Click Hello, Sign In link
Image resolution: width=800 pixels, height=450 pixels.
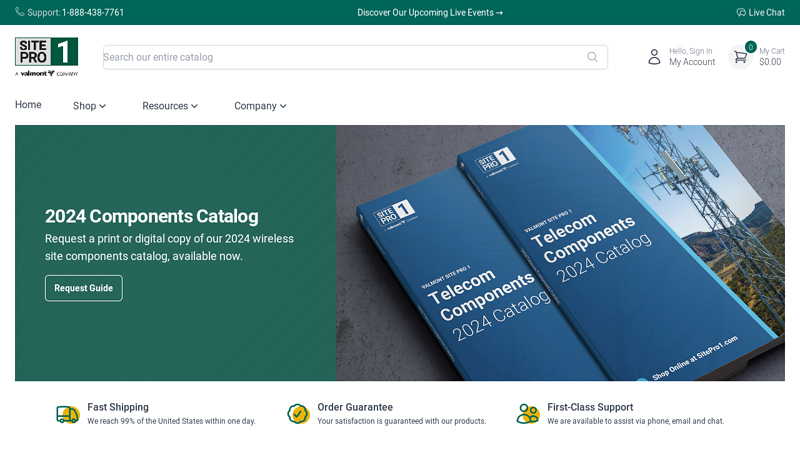691,51
